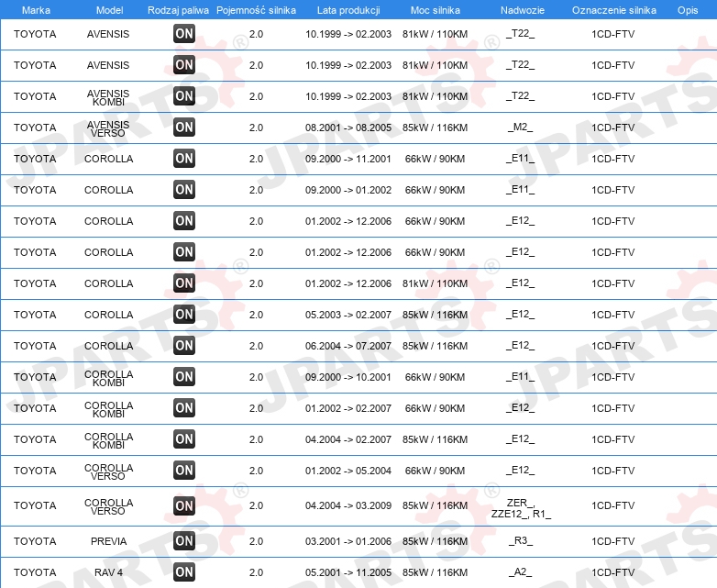
Task: Click 1CD-FTV engine code in AVENSIS VERSO row
Action: [613, 128]
